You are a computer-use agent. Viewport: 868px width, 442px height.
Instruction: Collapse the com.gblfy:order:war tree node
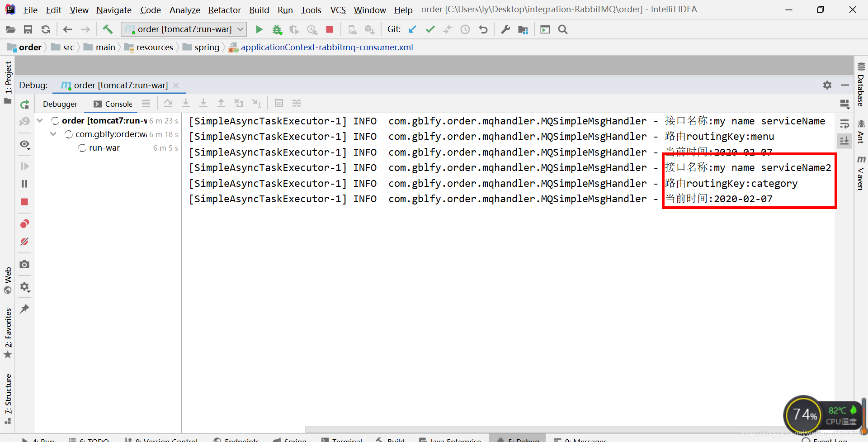click(x=53, y=134)
